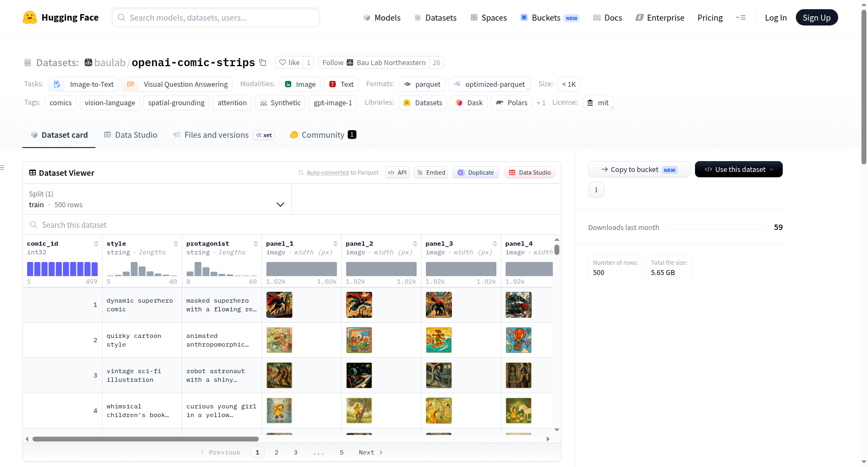Go to page 2 of the dataset
868x467 pixels.
pos(277,452)
